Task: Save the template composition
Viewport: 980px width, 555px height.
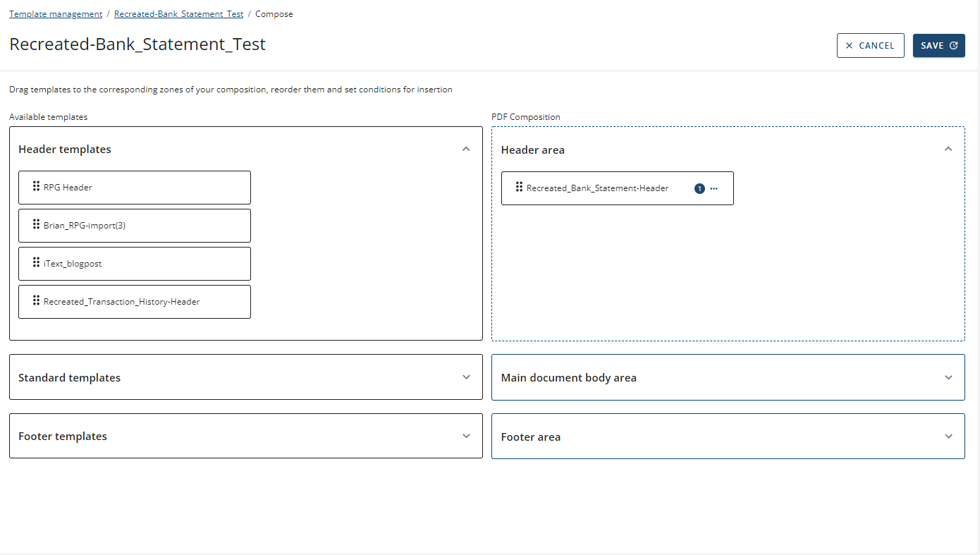Action: 938,46
